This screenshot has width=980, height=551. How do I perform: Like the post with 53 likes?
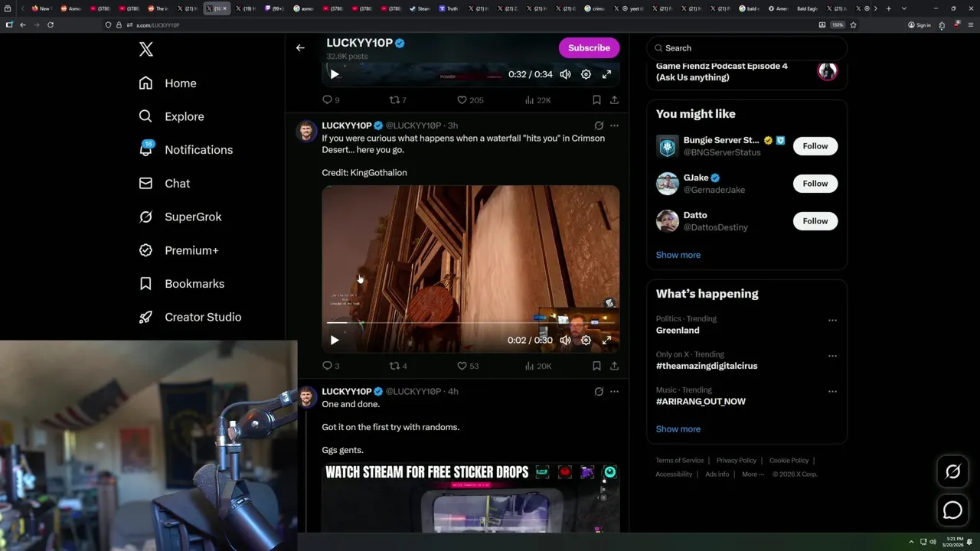(x=468, y=367)
